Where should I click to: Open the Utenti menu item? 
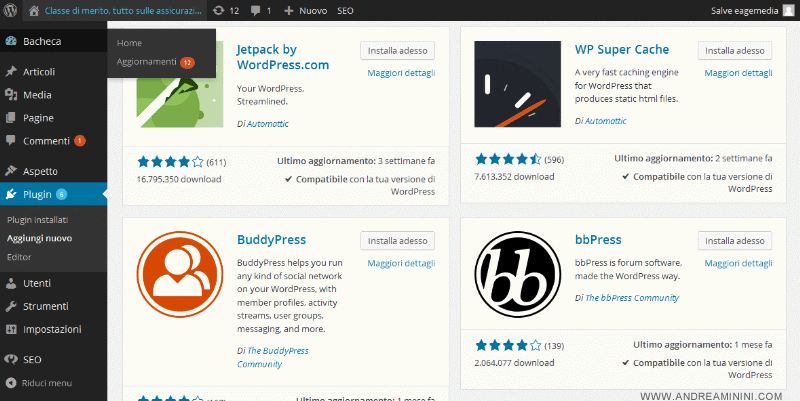coord(54,283)
